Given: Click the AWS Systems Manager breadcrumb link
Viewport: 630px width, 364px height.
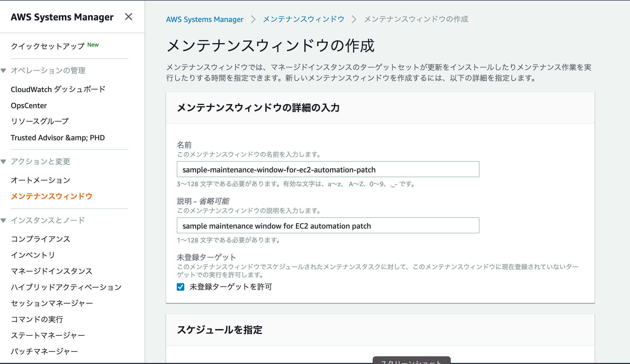Looking at the screenshot, I should (x=205, y=19).
